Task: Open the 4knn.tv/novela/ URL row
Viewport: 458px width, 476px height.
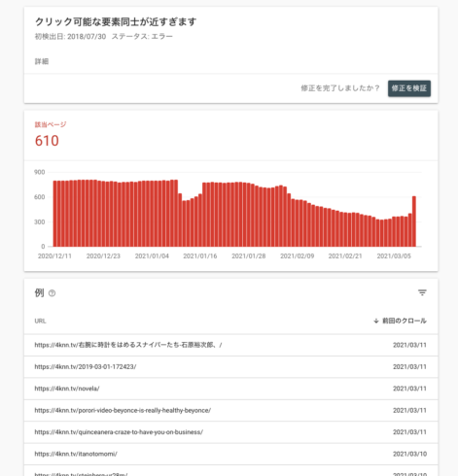Action: pyautogui.click(x=230, y=389)
